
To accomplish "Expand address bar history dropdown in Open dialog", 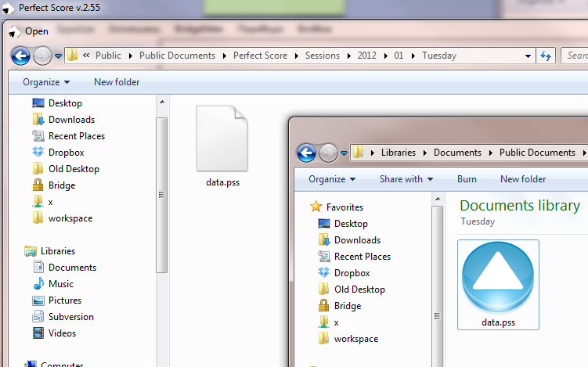I will point(528,56).
